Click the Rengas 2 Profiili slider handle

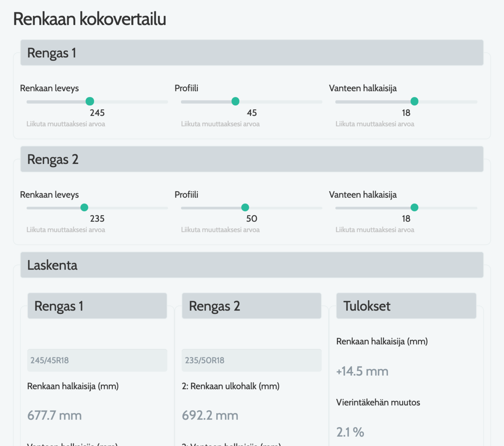(x=245, y=207)
